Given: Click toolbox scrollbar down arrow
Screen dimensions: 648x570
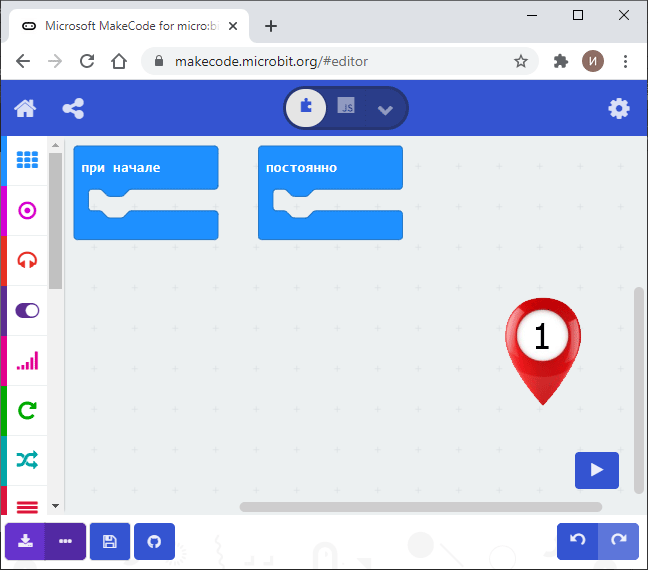Looking at the screenshot, I should coord(55,506).
